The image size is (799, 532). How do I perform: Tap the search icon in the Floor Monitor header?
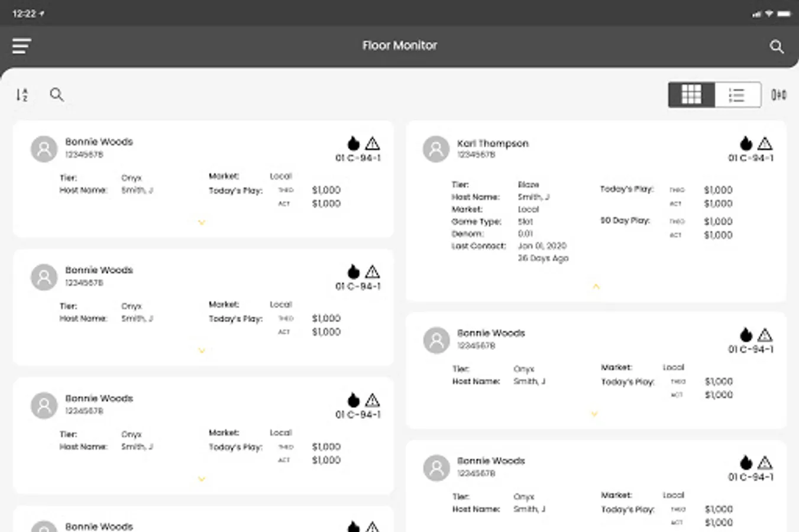777,47
